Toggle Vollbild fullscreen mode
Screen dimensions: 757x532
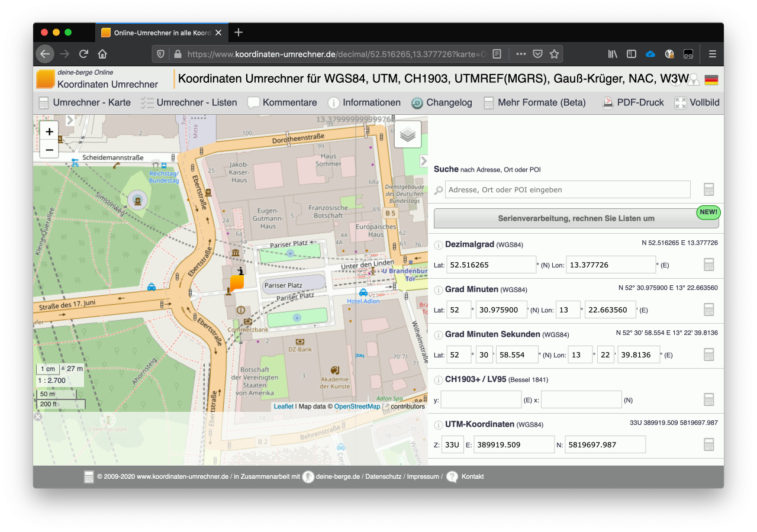click(697, 102)
